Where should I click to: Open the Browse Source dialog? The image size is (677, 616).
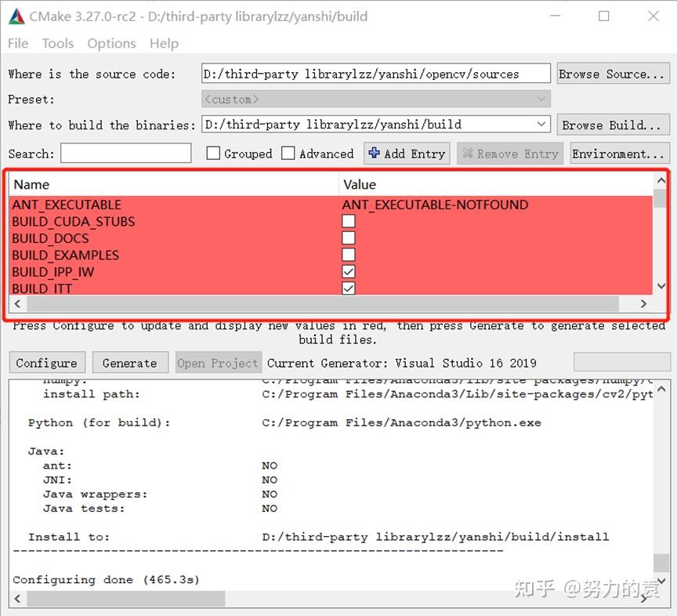[x=614, y=73]
